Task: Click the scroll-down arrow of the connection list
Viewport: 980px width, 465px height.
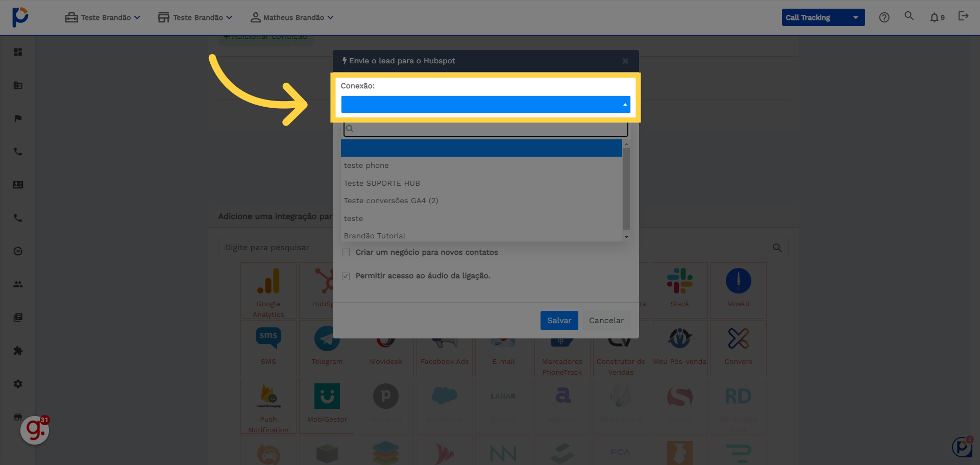Action: click(626, 237)
